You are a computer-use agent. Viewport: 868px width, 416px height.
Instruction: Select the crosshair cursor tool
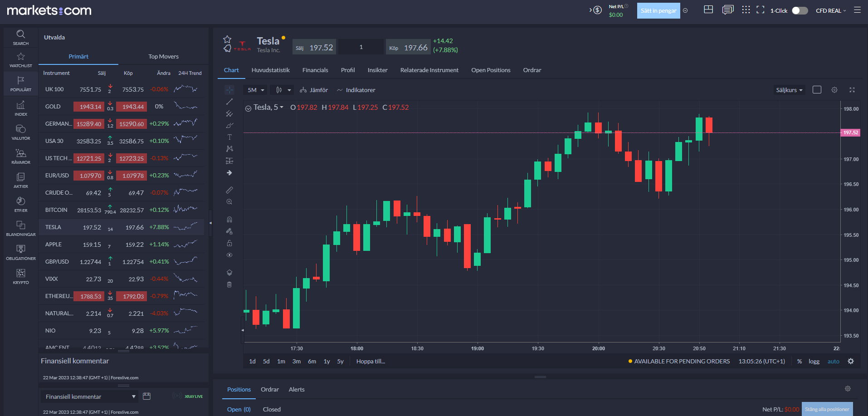(229, 90)
